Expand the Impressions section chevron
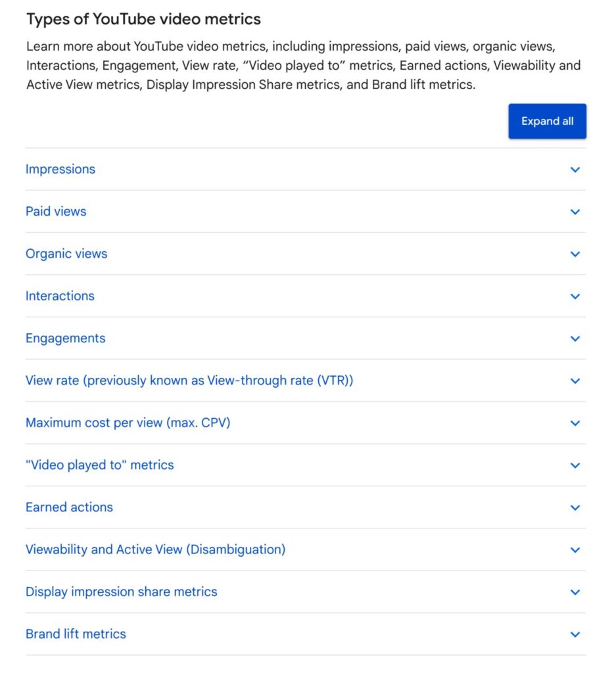616x673 pixels. (575, 170)
